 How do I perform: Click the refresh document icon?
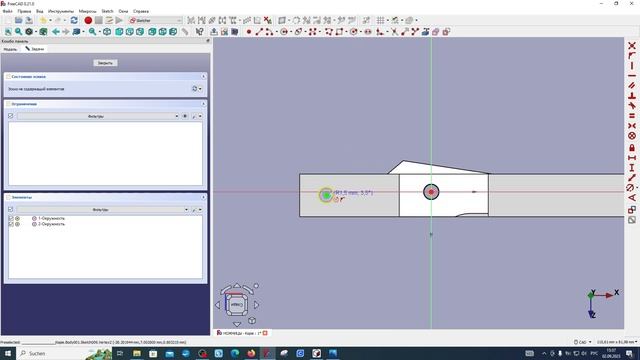(74, 20)
